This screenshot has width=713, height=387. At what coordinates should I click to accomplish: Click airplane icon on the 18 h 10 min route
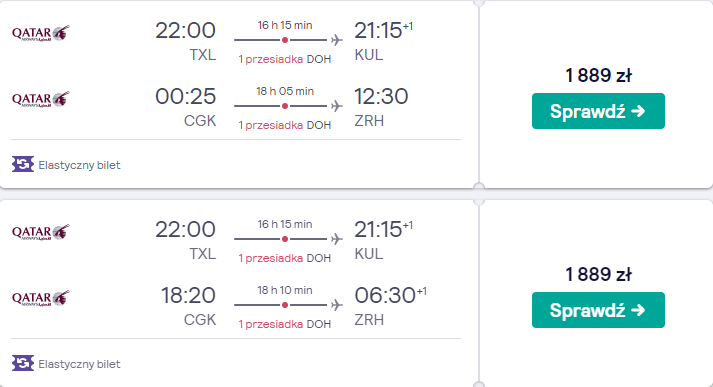(336, 305)
